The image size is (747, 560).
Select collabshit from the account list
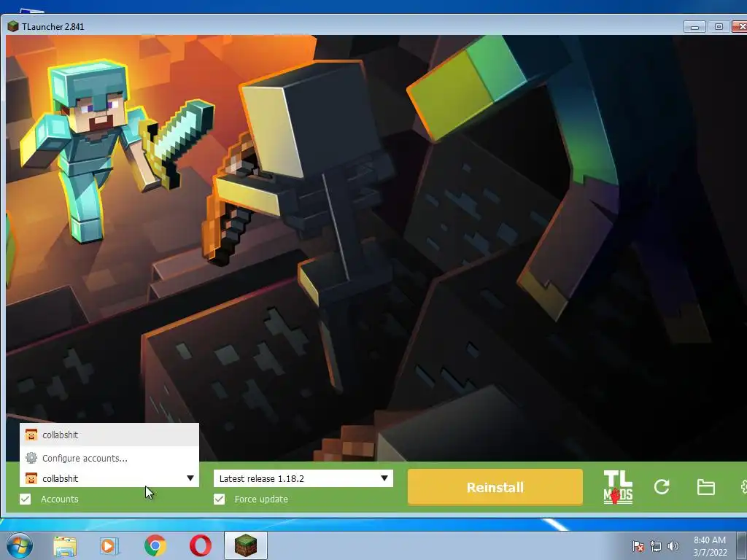click(109, 435)
